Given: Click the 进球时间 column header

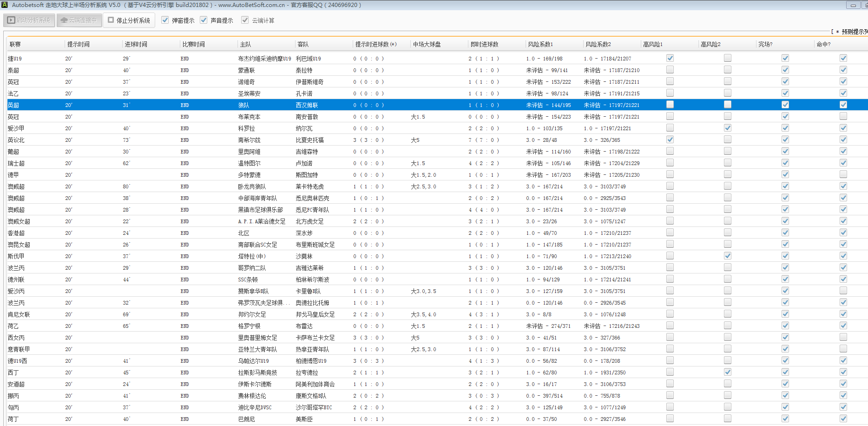Looking at the screenshot, I should (x=136, y=44).
